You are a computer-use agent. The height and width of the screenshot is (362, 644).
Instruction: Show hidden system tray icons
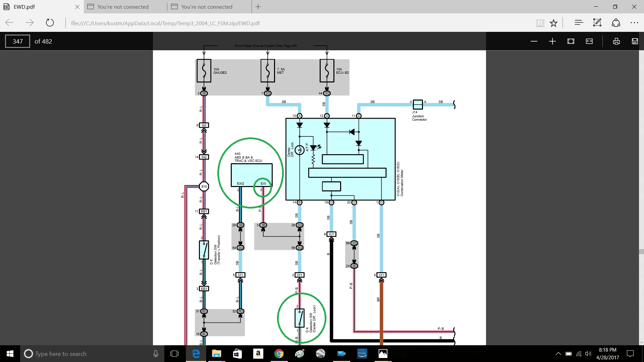558,354
